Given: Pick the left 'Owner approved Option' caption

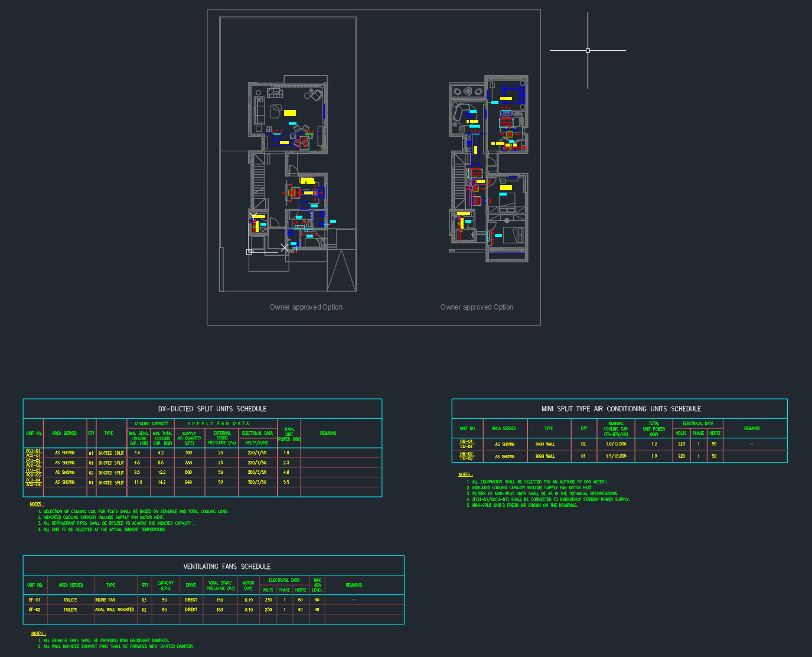Looking at the screenshot, I should 306,307.
